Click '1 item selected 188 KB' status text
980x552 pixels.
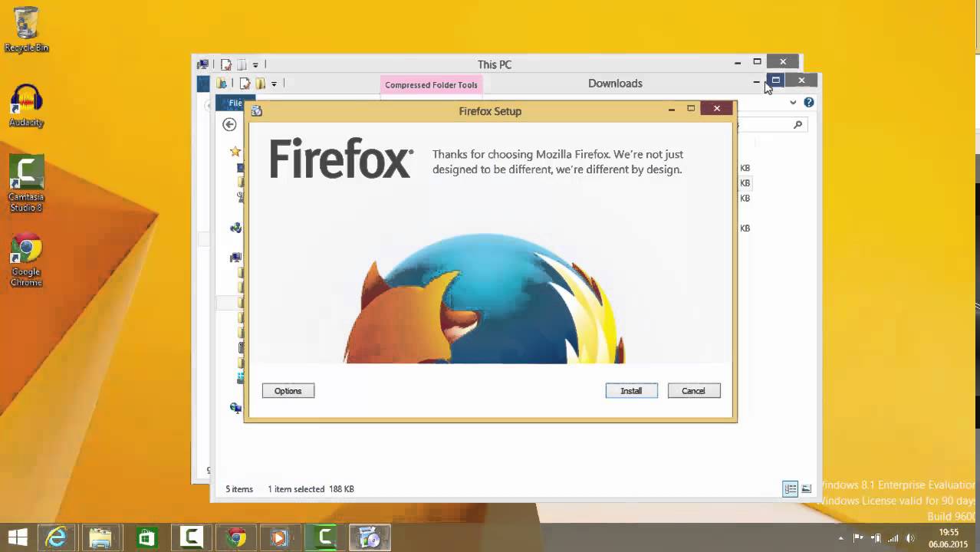pos(311,489)
